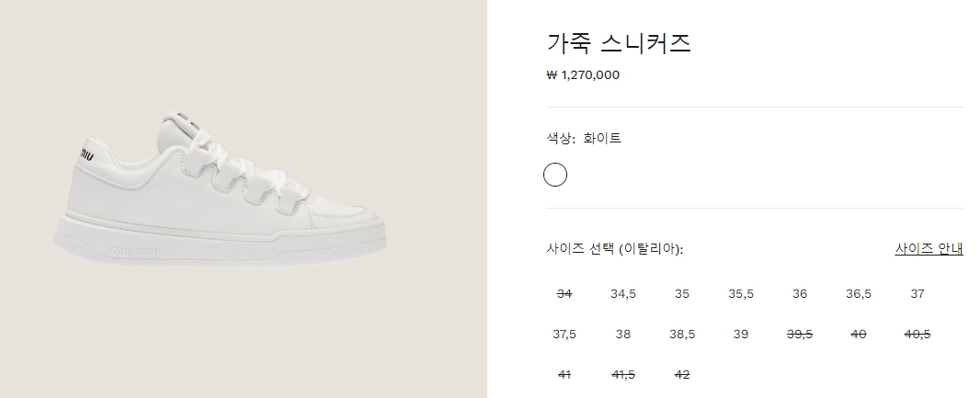Select the white color swatch
The image size is (980, 398).
(555, 175)
